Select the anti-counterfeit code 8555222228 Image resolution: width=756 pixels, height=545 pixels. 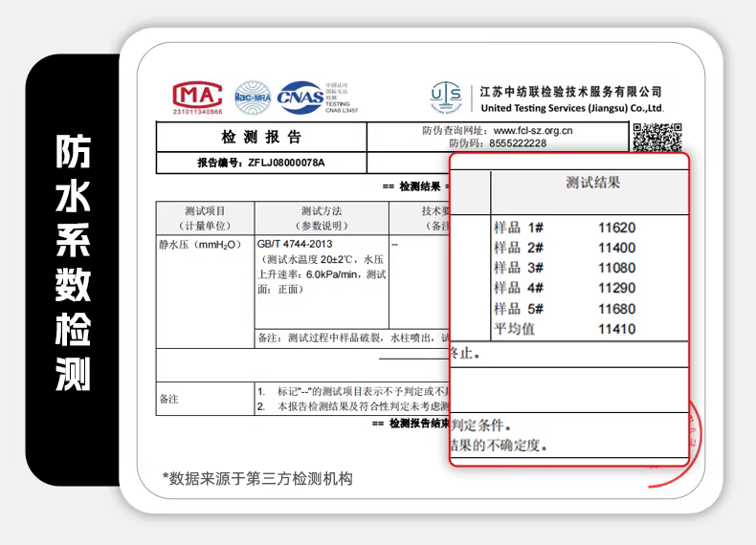pos(511,143)
